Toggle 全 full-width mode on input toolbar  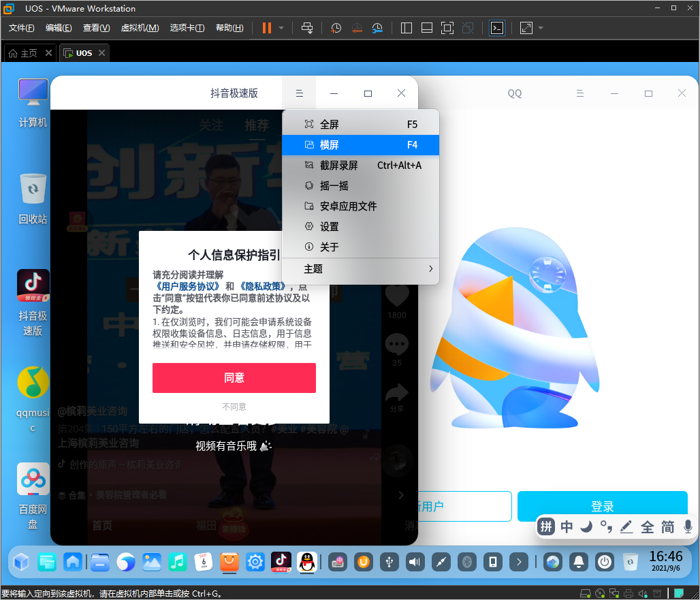pyautogui.click(x=648, y=526)
